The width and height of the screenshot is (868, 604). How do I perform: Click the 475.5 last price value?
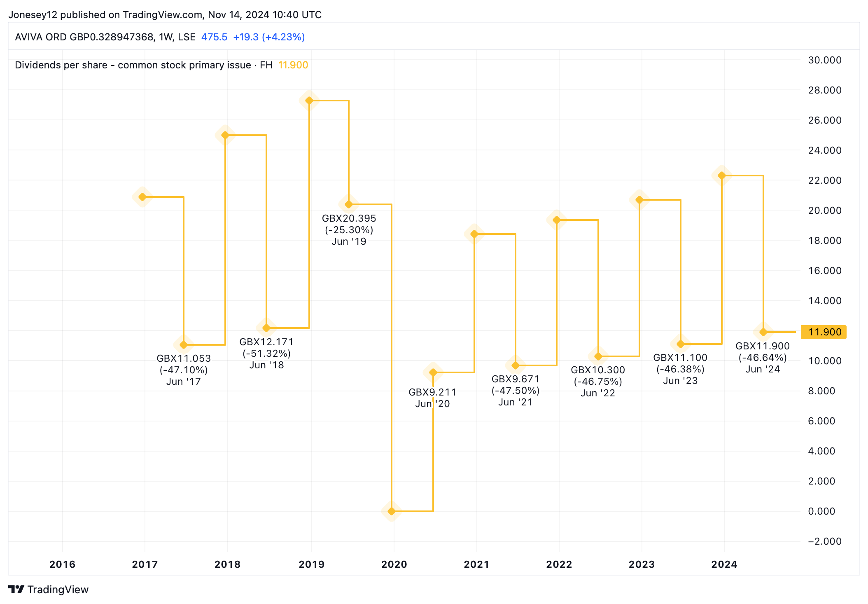pyautogui.click(x=214, y=37)
